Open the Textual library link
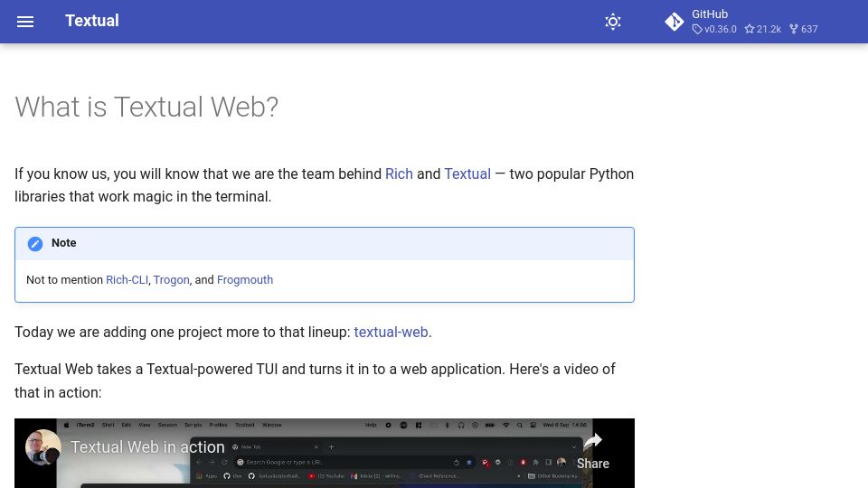Image resolution: width=868 pixels, height=488 pixels. coord(467,174)
